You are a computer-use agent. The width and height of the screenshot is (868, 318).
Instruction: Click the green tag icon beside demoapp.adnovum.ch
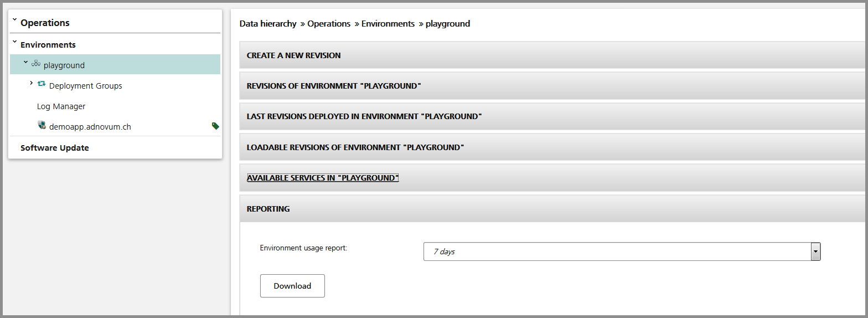pos(215,126)
